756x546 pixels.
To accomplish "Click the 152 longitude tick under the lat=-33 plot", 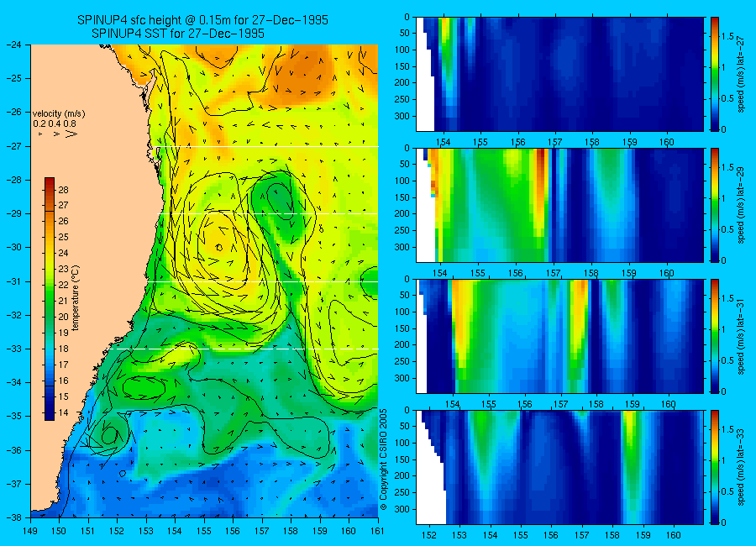I will pos(428,535).
